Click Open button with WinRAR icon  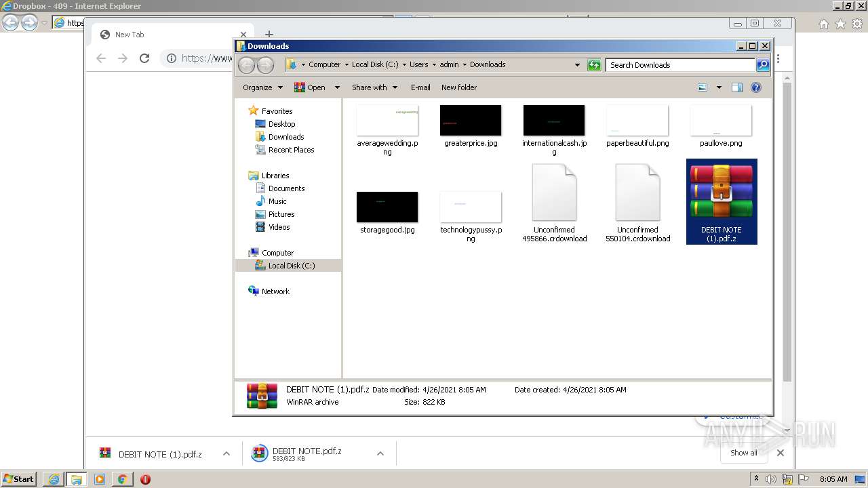click(x=310, y=87)
